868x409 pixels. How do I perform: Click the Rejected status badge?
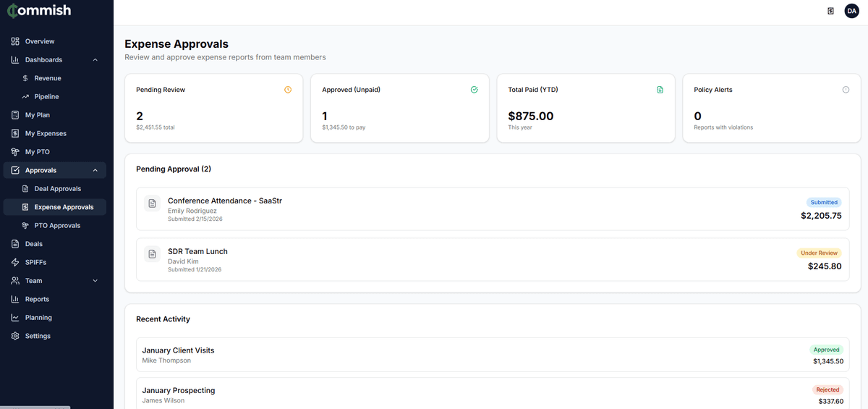pos(827,389)
